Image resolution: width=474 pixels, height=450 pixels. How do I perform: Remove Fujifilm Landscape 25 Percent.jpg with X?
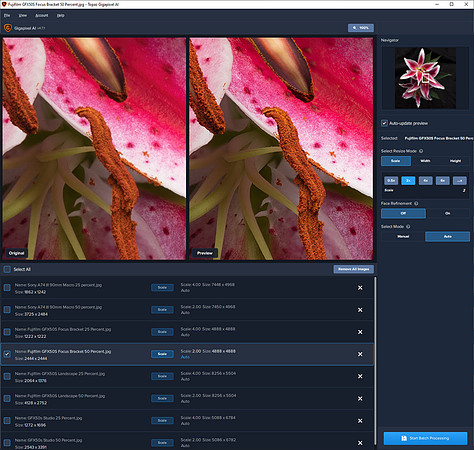tap(360, 376)
